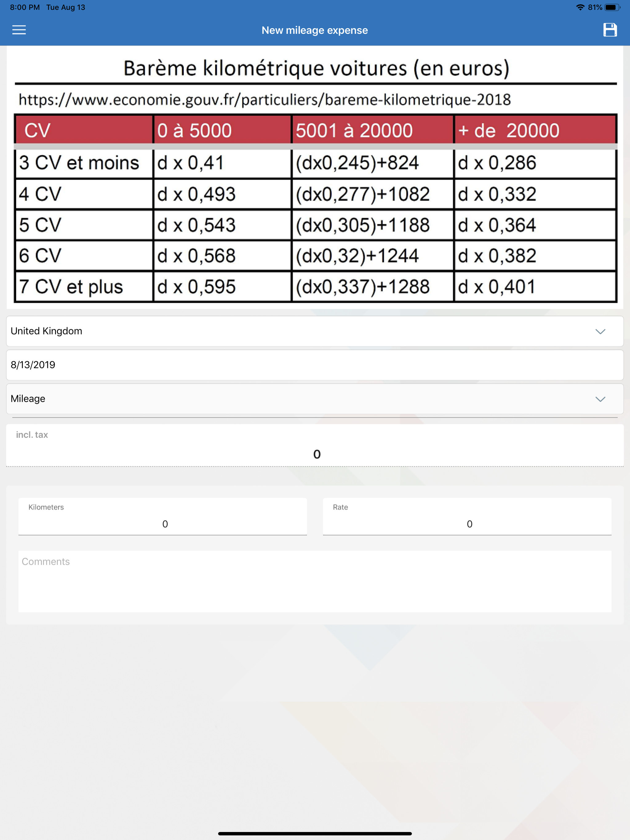Tap the '4 CV' row label
The image size is (630, 840).
(x=84, y=194)
